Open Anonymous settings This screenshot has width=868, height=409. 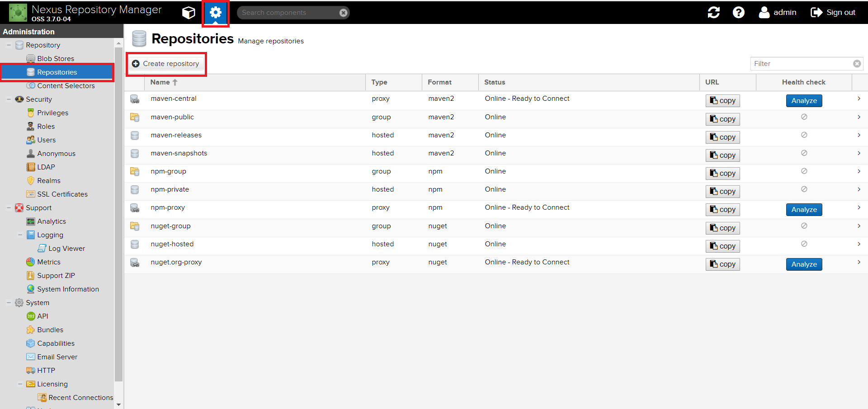coord(56,154)
